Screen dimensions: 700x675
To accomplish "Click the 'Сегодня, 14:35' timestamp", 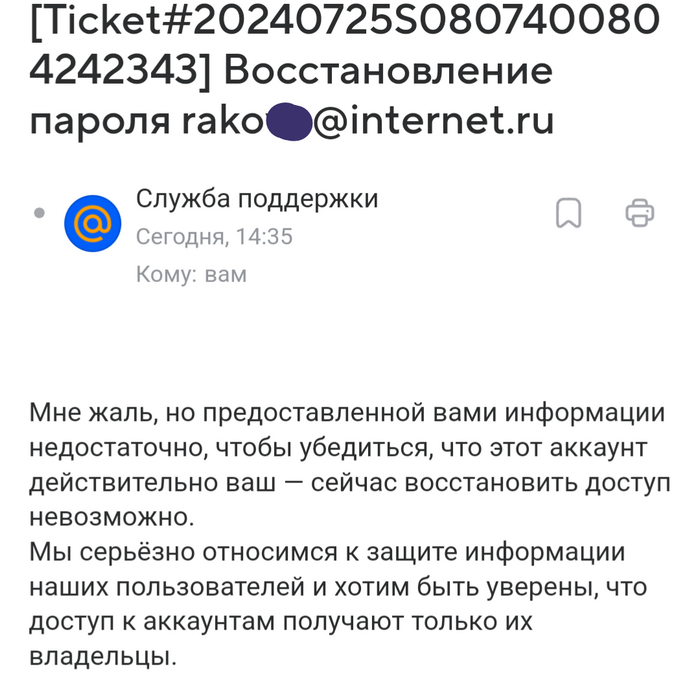I will [x=214, y=237].
